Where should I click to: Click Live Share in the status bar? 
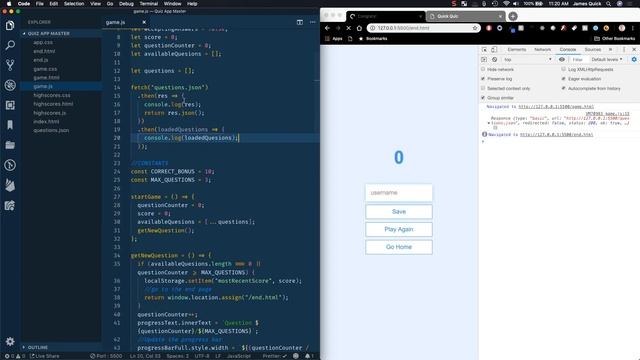tap(44, 356)
